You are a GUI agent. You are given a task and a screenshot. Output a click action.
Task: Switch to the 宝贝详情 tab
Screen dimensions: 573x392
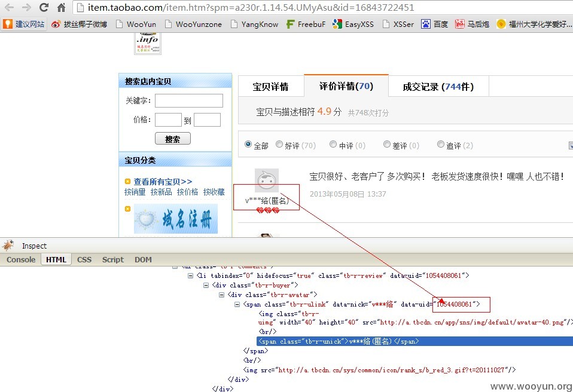(270, 87)
